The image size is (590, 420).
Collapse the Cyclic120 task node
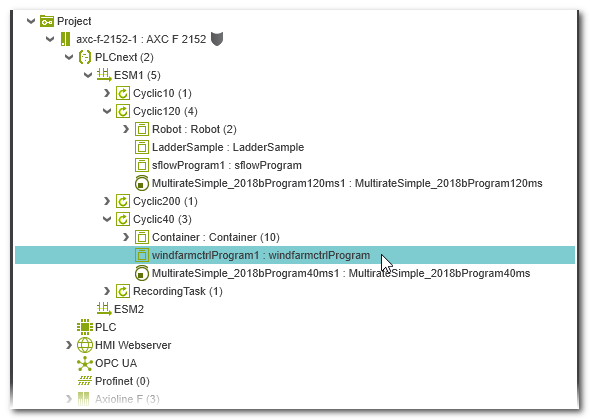tap(107, 111)
